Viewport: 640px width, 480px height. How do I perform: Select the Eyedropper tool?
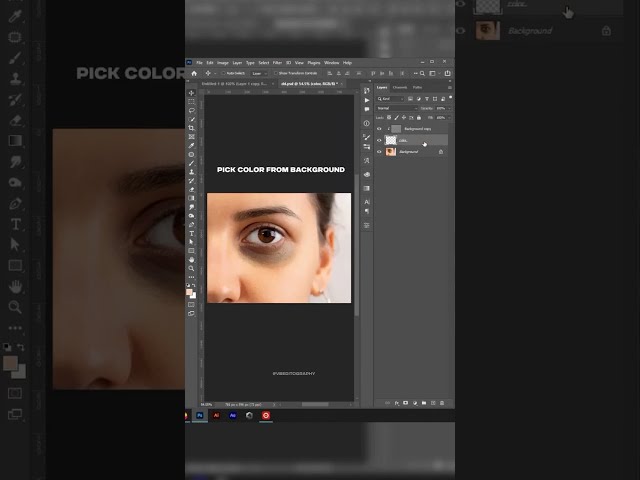(x=191, y=145)
